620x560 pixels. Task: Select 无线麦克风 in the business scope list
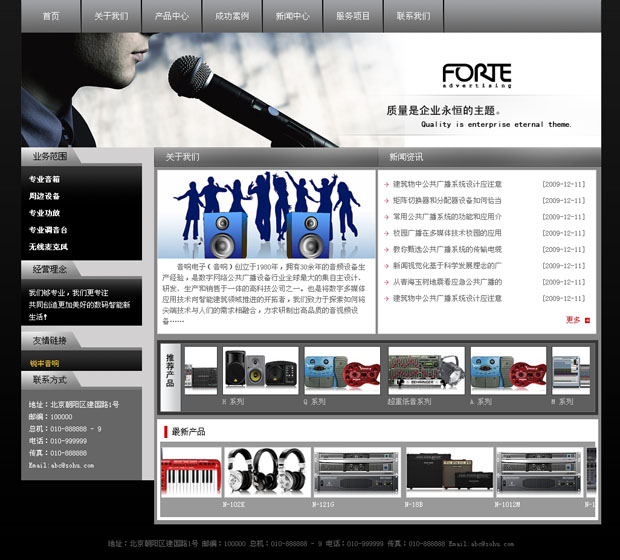tap(48, 246)
